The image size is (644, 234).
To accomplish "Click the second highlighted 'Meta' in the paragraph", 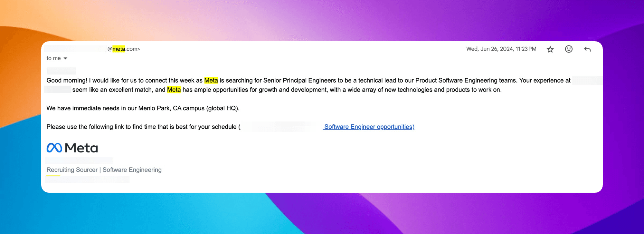I will point(174,90).
